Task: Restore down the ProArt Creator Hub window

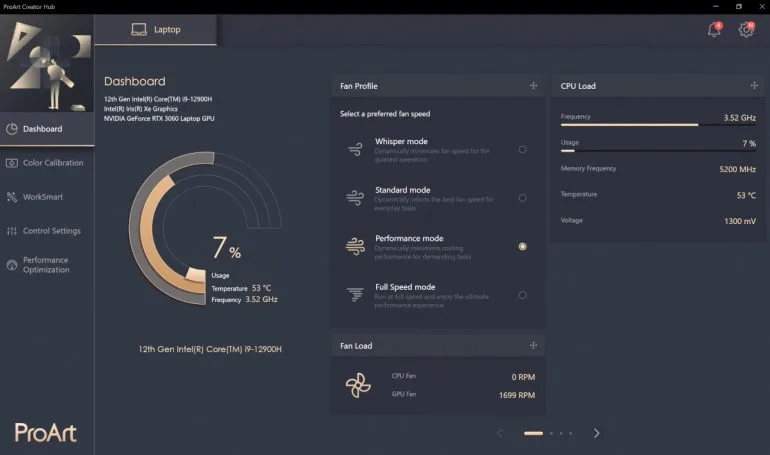Action: point(739,6)
